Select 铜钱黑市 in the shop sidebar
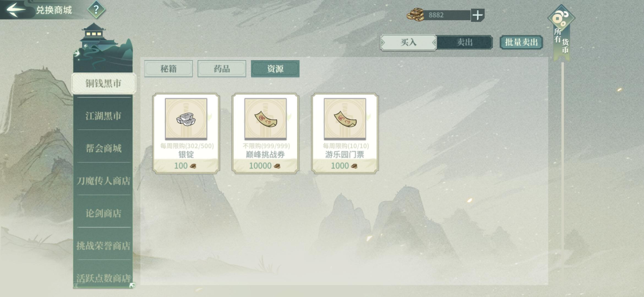This screenshot has width=644, height=297. [103, 83]
